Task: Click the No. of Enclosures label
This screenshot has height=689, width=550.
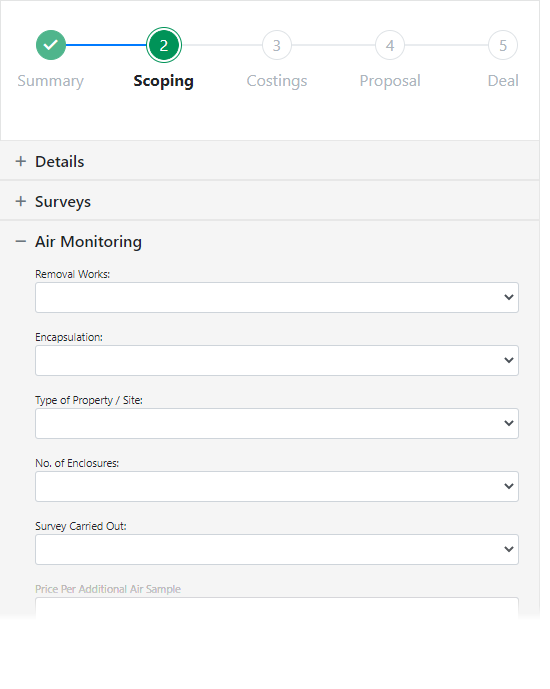Action: [x=77, y=463]
